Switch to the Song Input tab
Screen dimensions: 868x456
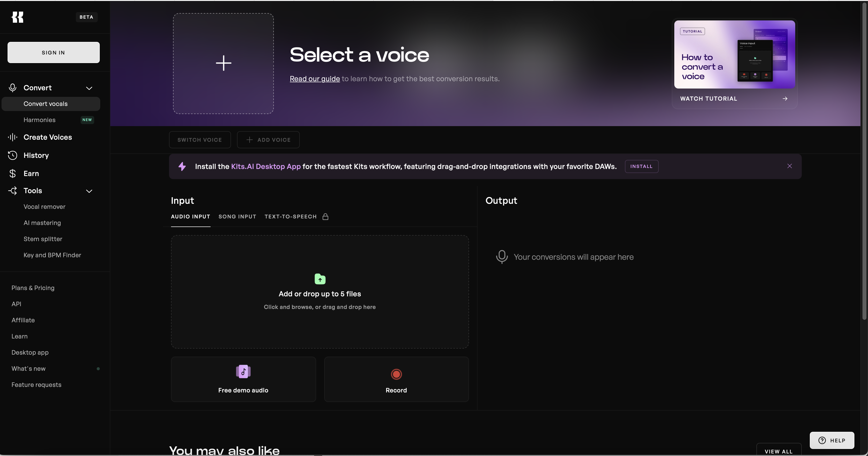coord(237,217)
